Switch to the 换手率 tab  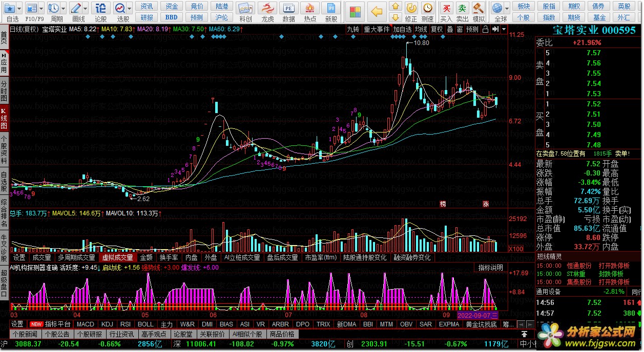coord(169,258)
